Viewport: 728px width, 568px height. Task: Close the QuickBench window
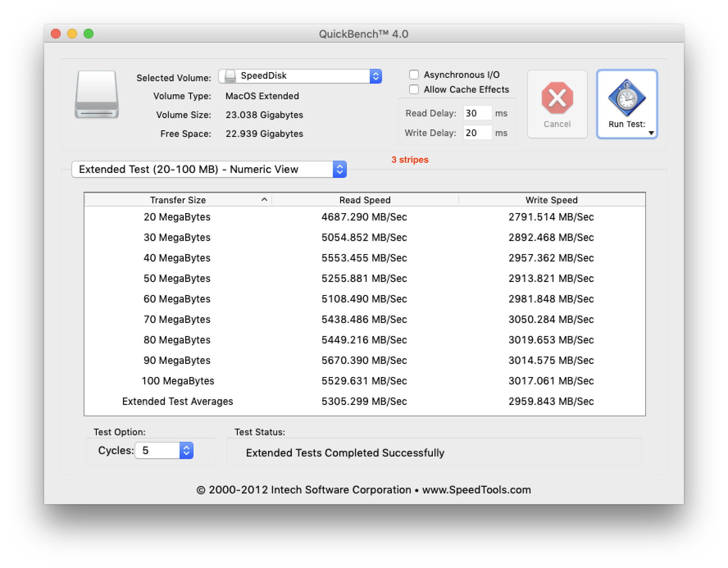pos(56,34)
